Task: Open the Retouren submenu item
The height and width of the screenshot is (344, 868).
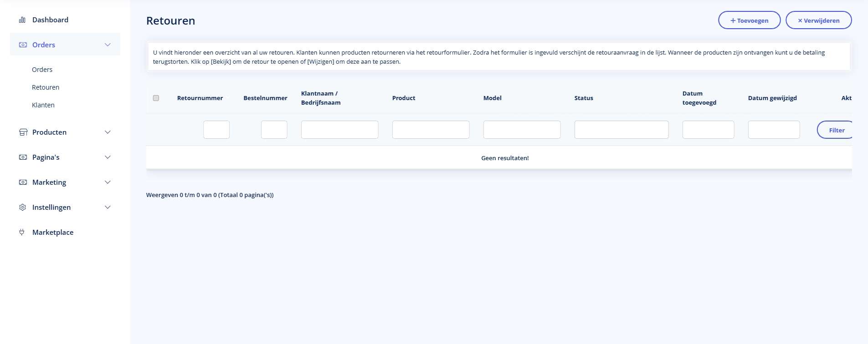Action: (x=46, y=87)
